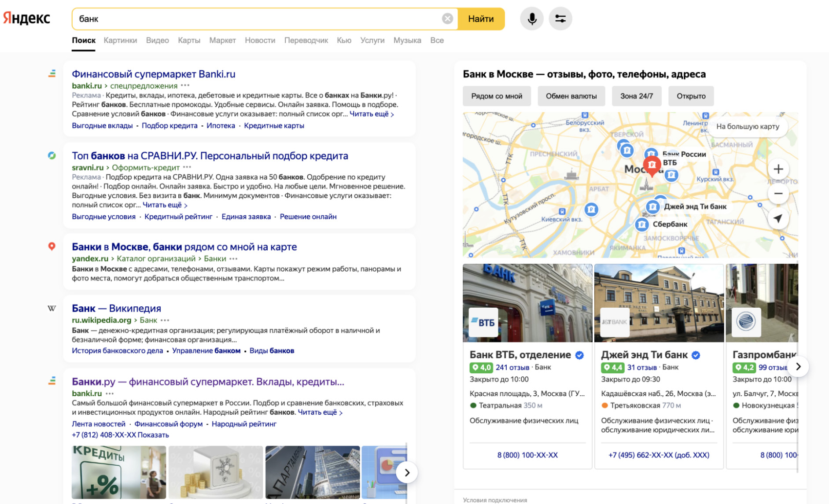Open На большую карту button
Screen dimensions: 829x504
[x=748, y=126]
